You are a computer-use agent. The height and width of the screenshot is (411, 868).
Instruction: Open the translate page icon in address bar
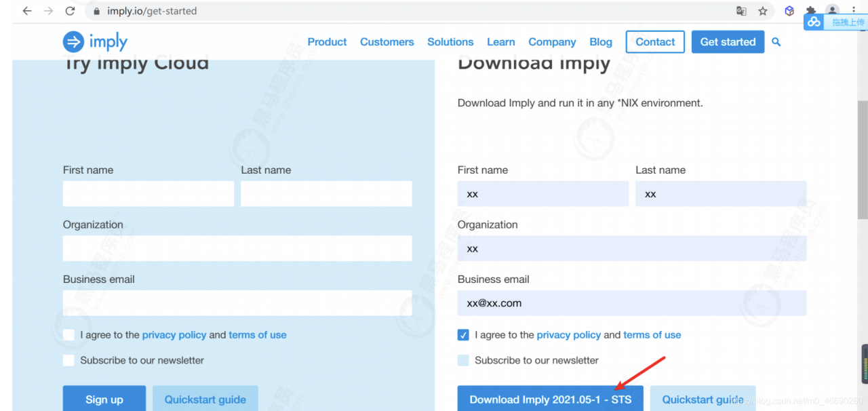coord(741,11)
